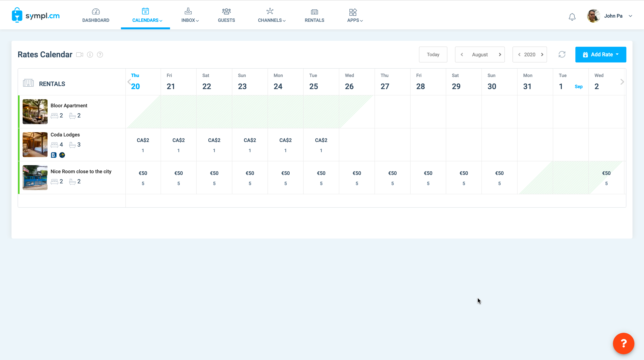Image resolution: width=644 pixels, height=360 pixels.
Task: Click the sympl.cm logo
Action: (x=35, y=16)
